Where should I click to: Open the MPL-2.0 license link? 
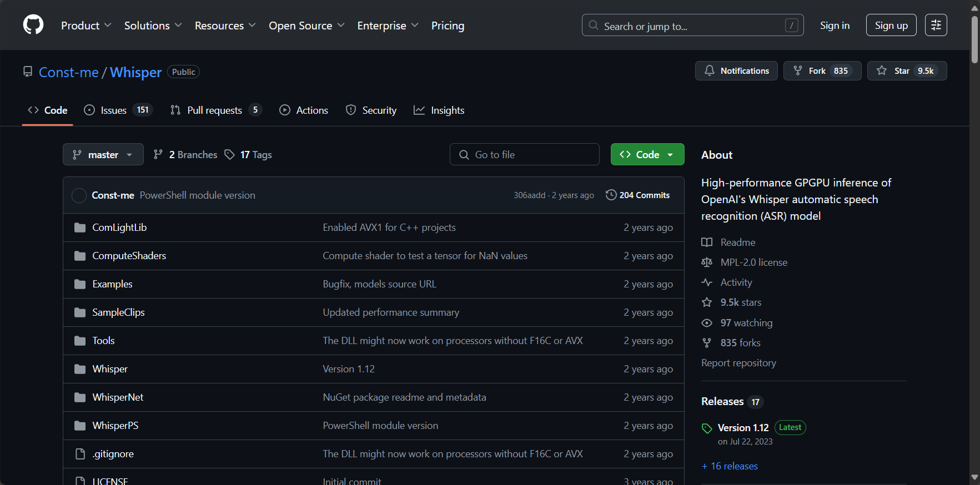(x=754, y=262)
